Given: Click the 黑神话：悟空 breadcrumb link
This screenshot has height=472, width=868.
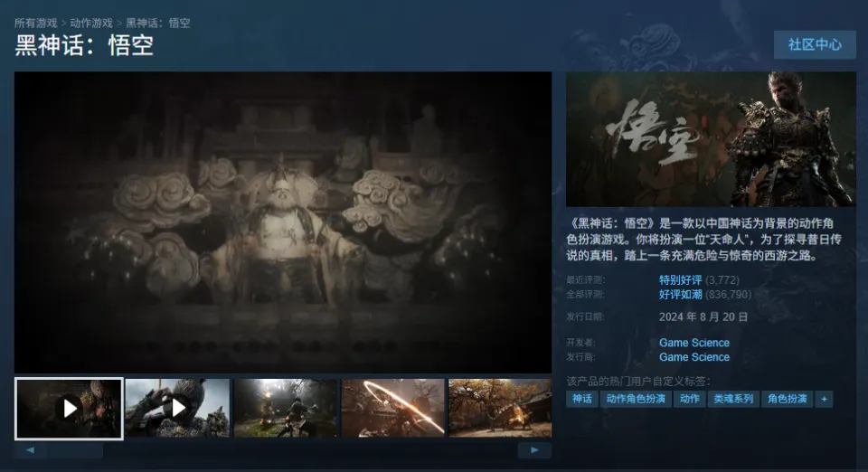Looking at the screenshot, I should click(157, 24).
